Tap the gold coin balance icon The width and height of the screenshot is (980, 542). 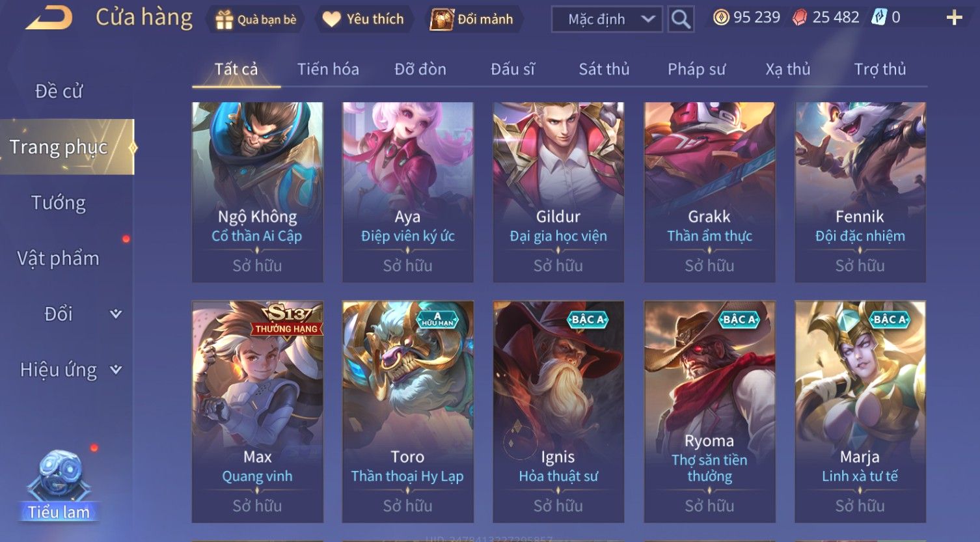coord(721,18)
